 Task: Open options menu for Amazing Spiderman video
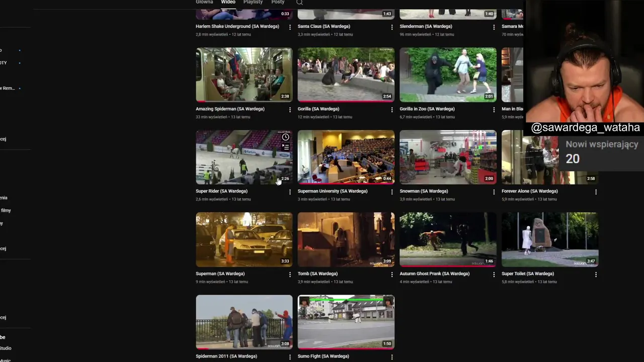coord(290,110)
